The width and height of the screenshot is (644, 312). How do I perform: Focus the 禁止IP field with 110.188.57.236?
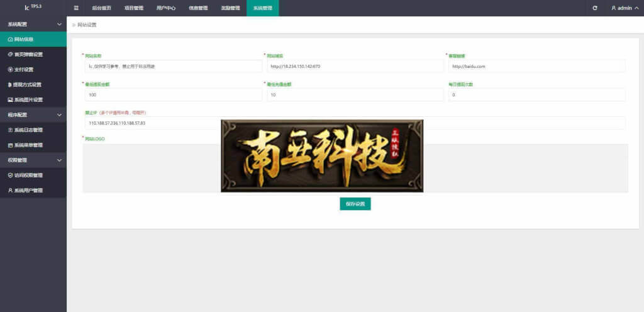coord(355,123)
